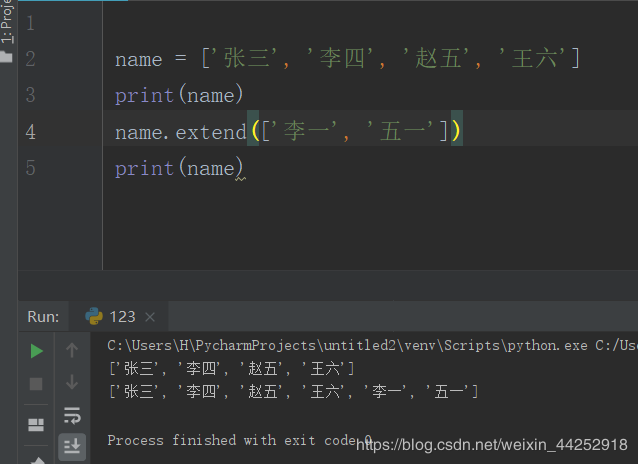Viewport: 638px width, 464px height.
Task: Click line number 2 in the gutter
Action: [x=31, y=59]
